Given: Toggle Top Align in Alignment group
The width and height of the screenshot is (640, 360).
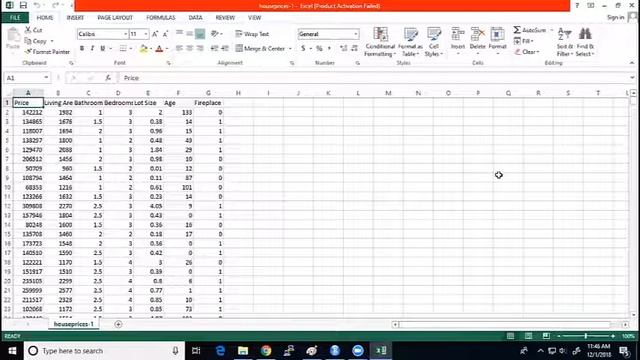Looking at the screenshot, I should coord(179,34).
